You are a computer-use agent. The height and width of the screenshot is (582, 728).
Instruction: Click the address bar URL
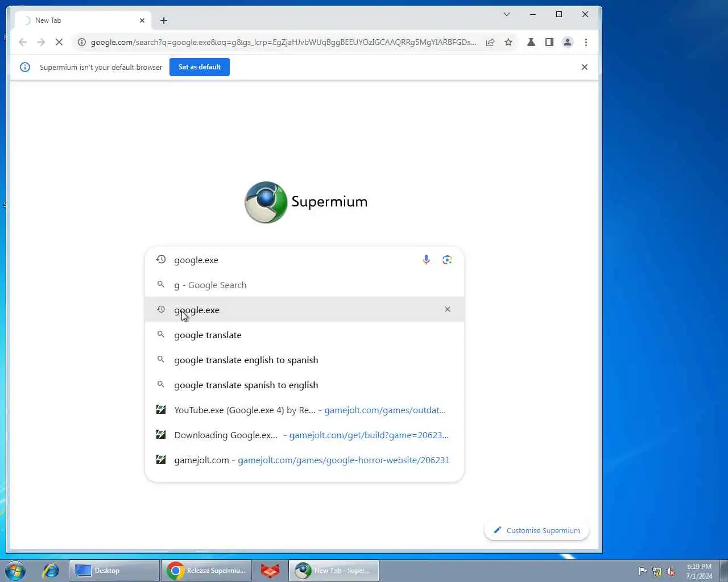pos(283,42)
